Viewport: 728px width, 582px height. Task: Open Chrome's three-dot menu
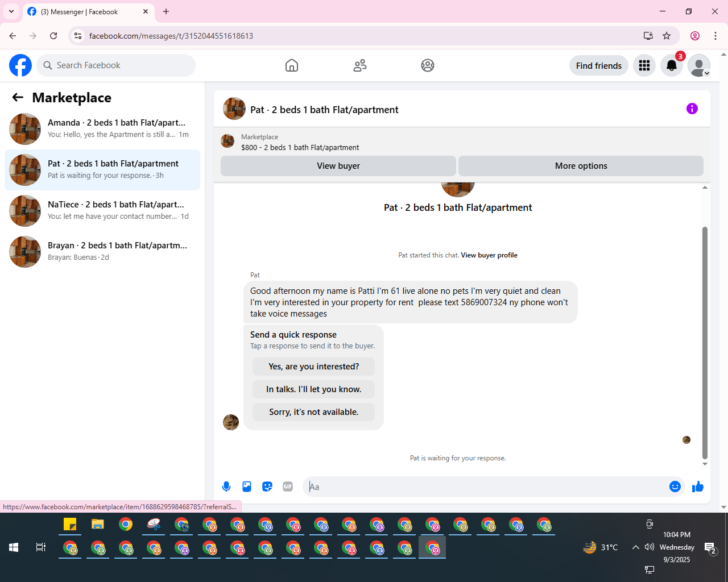point(715,36)
